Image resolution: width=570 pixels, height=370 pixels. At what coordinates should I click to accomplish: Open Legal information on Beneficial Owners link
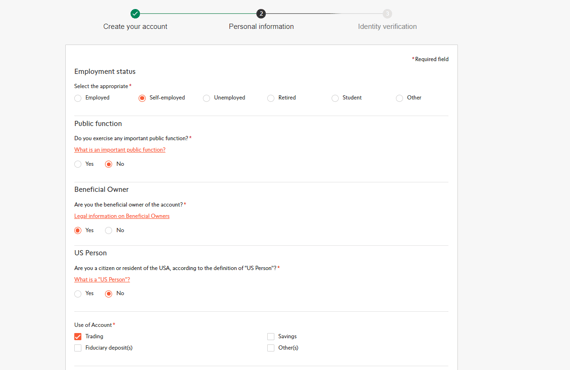[122, 216]
